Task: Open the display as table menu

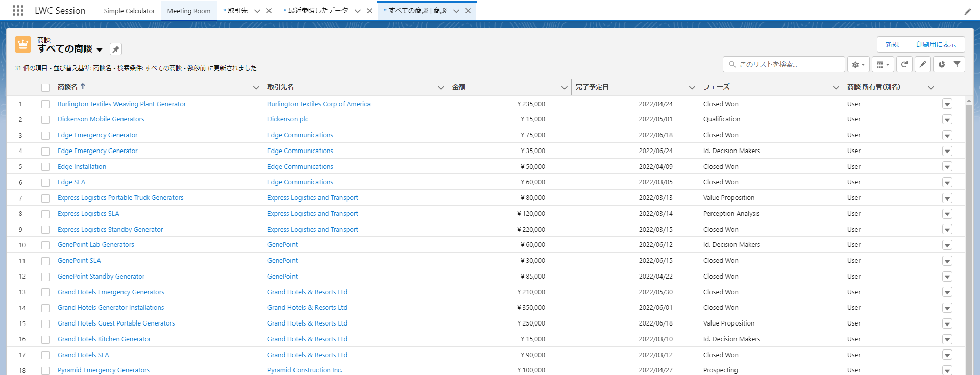Action: point(883,64)
